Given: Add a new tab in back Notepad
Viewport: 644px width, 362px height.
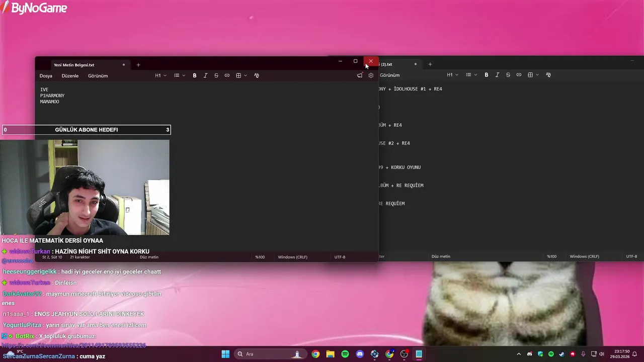Looking at the screenshot, I should pyautogui.click(x=430, y=64).
